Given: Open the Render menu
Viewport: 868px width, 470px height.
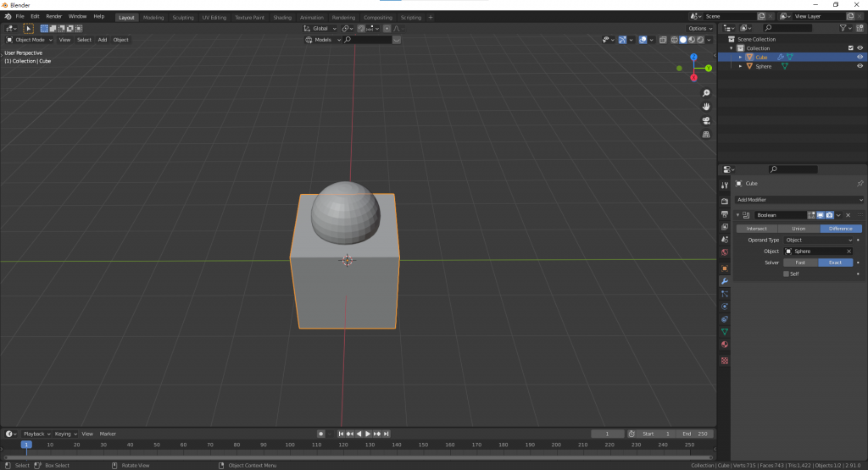Looking at the screenshot, I should click(x=54, y=16).
